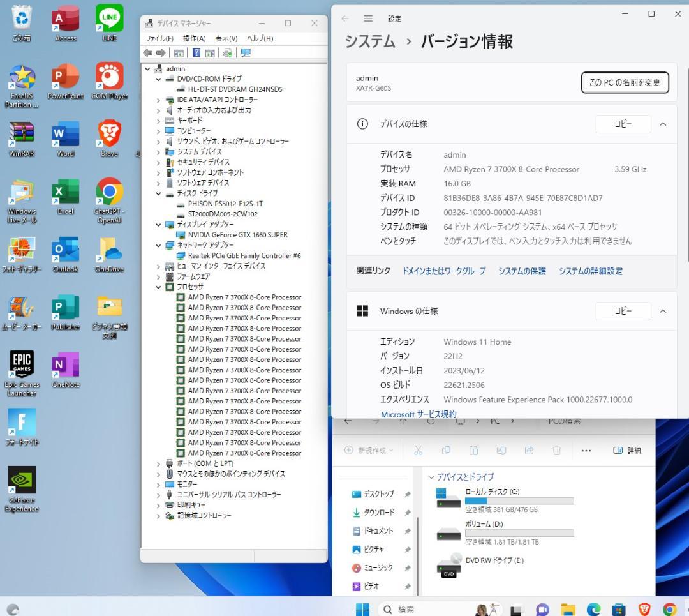Collapse the プロセッサ tree node
Screen dimensions: 689x616
(x=159, y=287)
